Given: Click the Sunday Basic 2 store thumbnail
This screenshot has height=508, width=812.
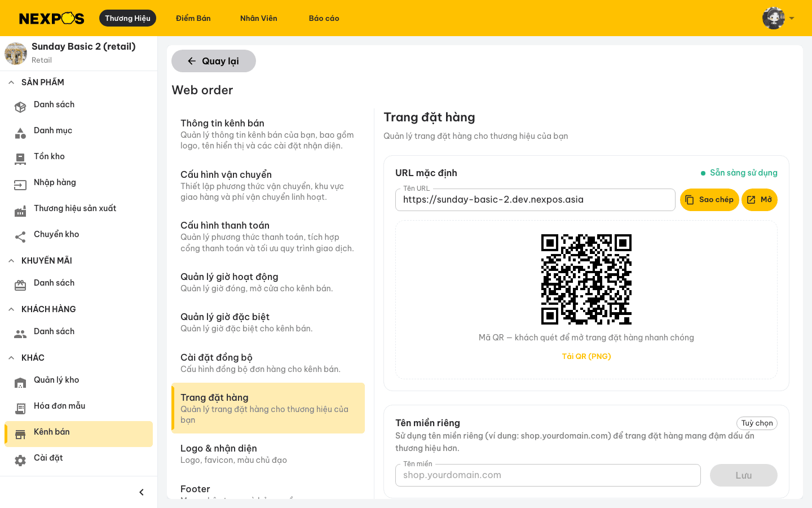Looking at the screenshot, I should point(16,54).
